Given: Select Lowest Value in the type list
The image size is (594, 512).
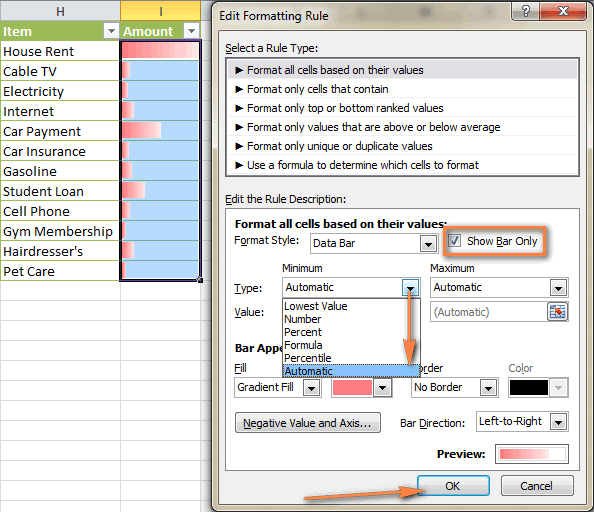Looking at the screenshot, I should pos(316,306).
